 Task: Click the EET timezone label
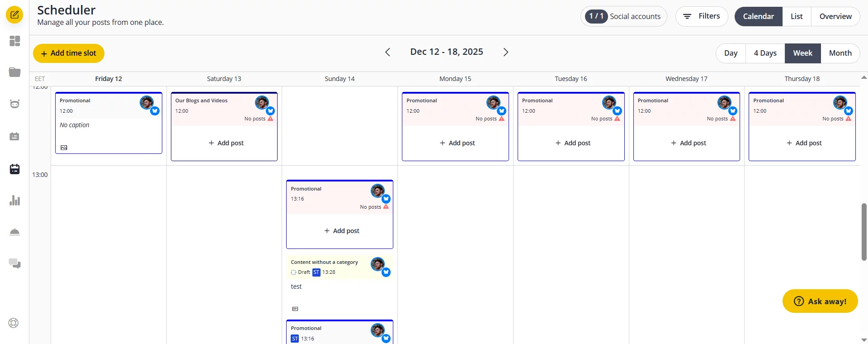[40, 79]
